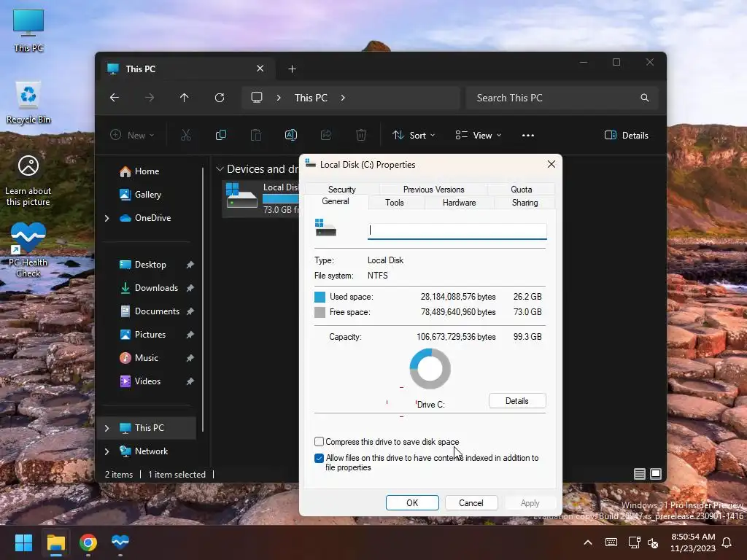Switch to the Security tab
The height and width of the screenshot is (560, 747).
click(x=341, y=189)
